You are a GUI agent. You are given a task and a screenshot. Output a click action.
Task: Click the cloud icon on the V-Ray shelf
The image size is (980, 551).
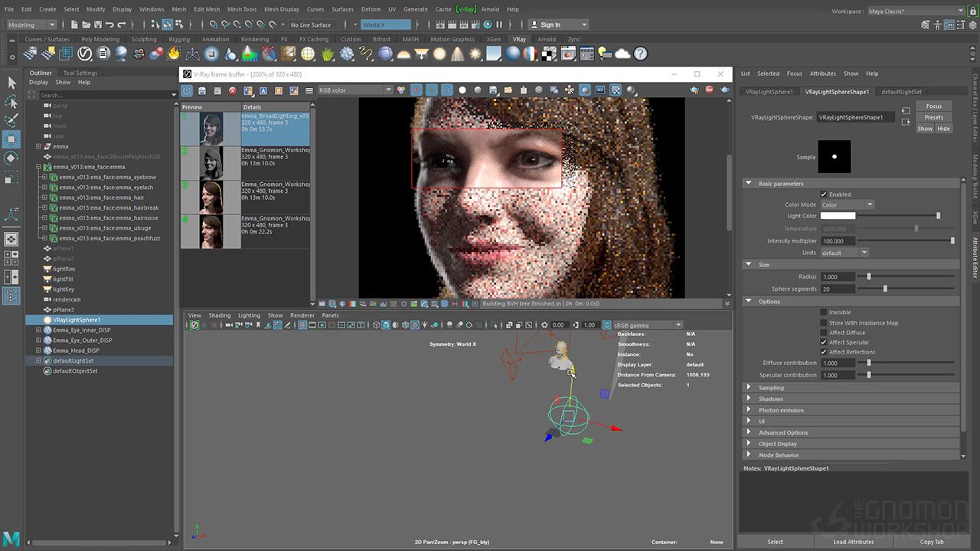(622, 54)
